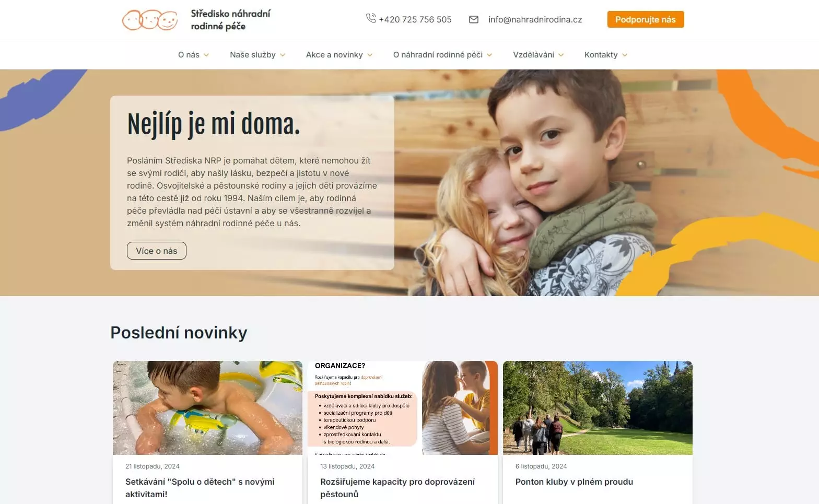
Task: Expand the Vzdělávání chevron arrow
Action: click(x=561, y=55)
